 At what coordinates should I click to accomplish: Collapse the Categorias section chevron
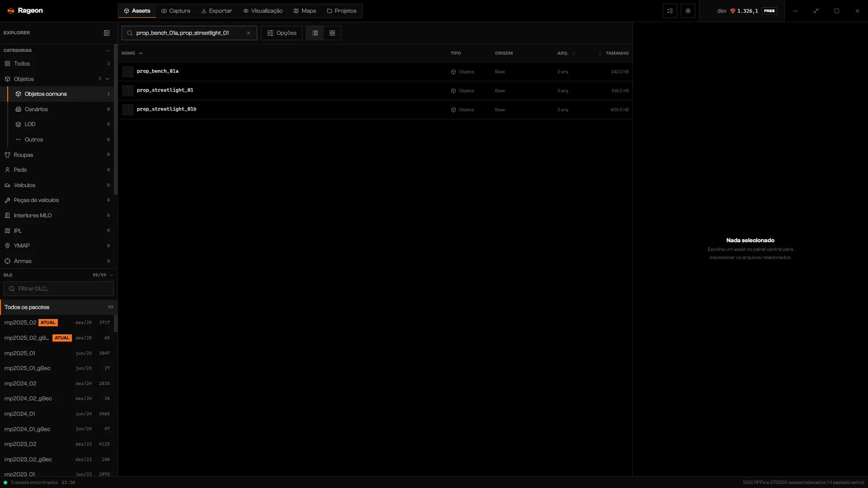pyautogui.click(x=108, y=51)
